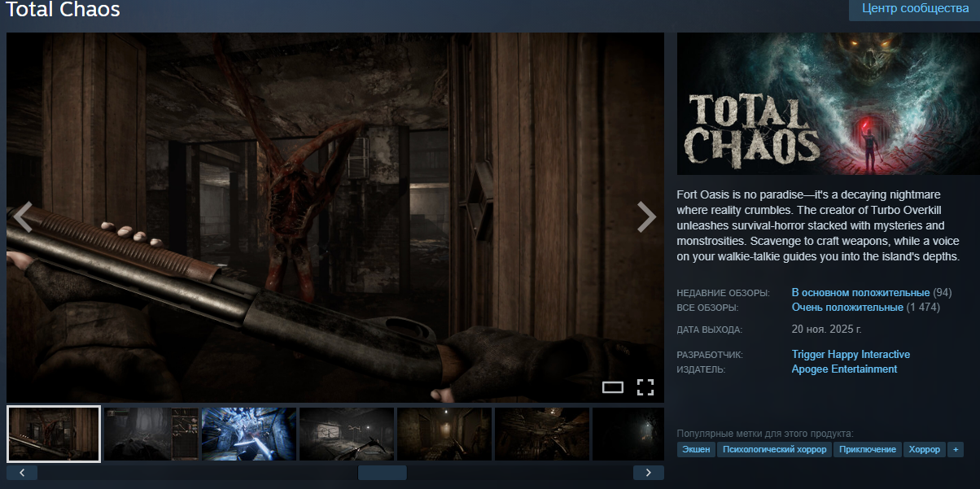
Task: Select the first shotgun screenshot thumbnail
Action: pos(54,434)
